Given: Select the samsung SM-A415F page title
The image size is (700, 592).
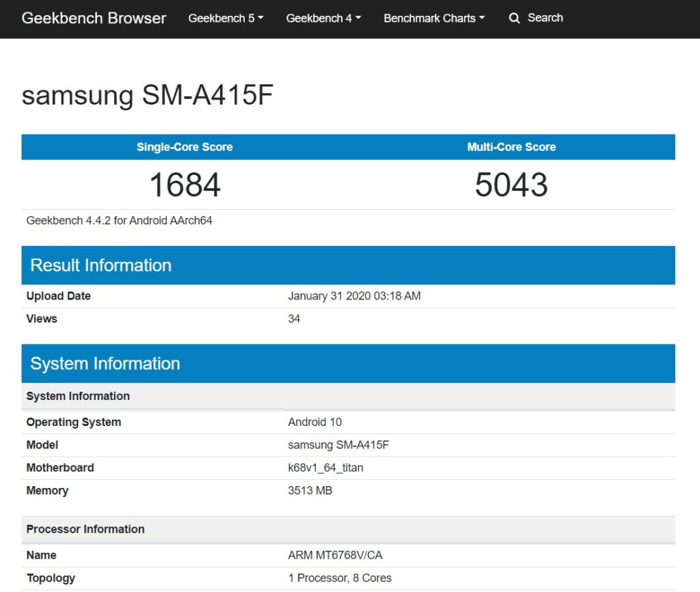Looking at the screenshot, I should point(148,94).
